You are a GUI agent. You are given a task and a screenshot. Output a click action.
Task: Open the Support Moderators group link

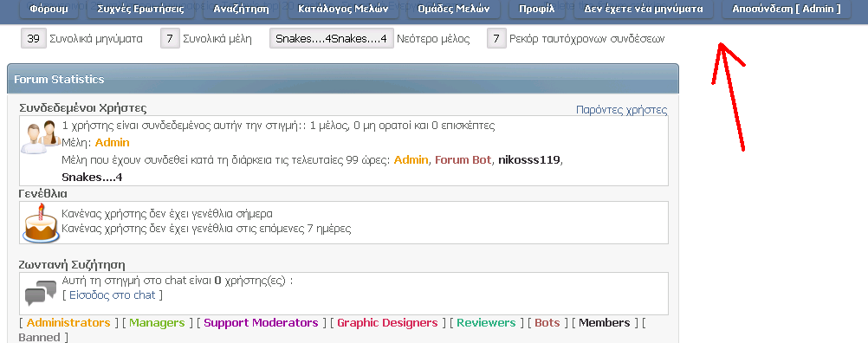[262, 322]
